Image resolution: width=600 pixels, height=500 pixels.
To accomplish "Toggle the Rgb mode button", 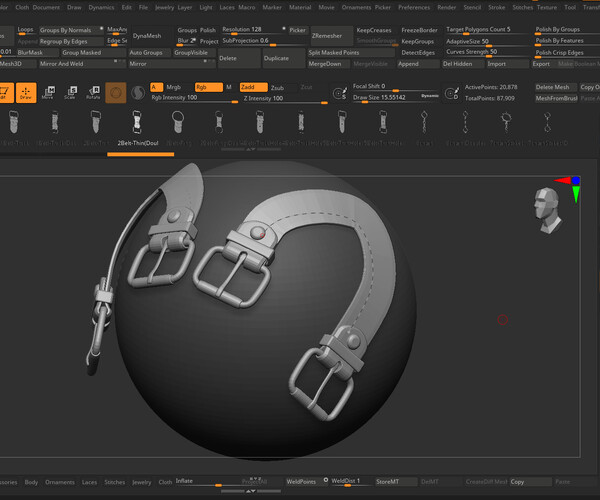I will (209, 87).
